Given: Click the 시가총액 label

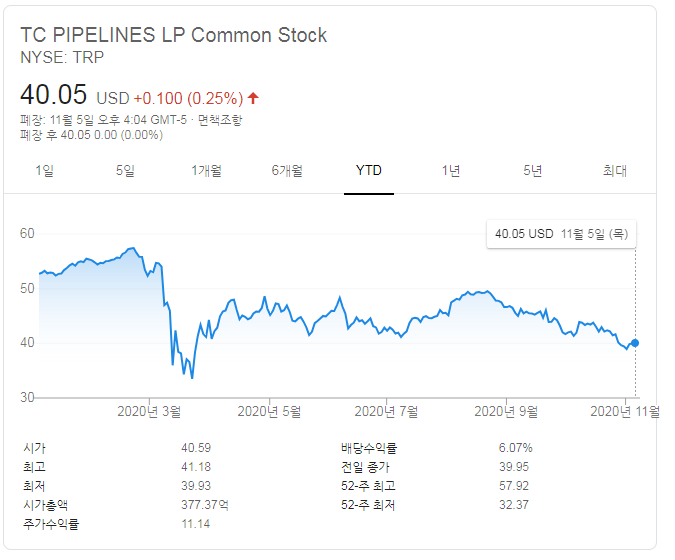Looking at the screenshot, I should click(x=45, y=505).
